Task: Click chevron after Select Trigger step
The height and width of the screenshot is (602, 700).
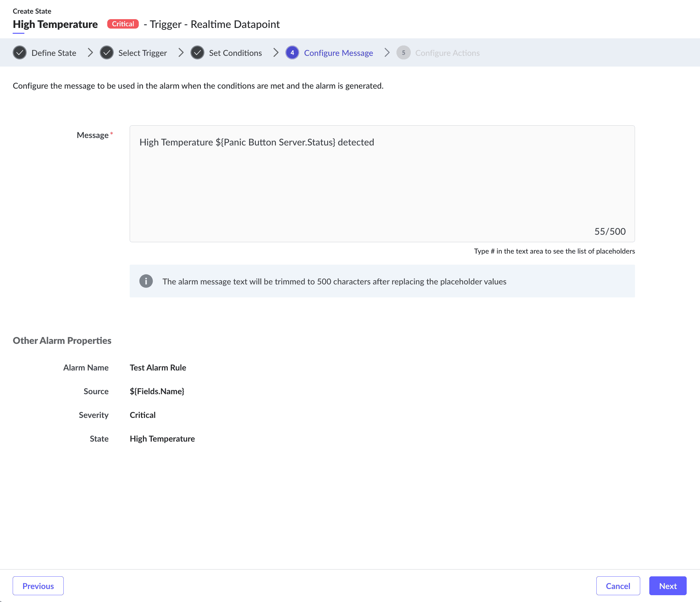Action: point(181,53)
